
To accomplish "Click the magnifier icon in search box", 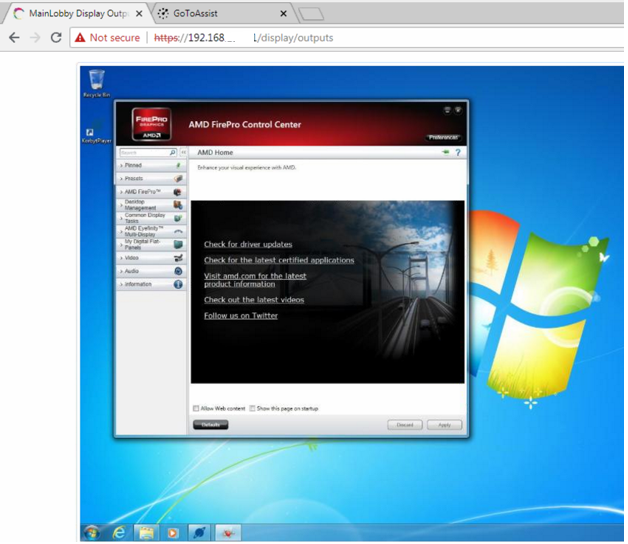I will click(172, 152).
